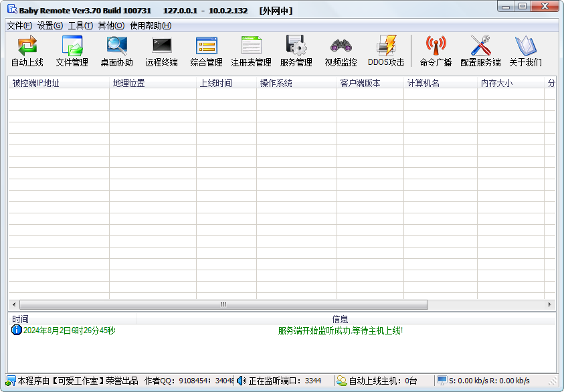Start 视频监控 binoculars tool

click(341, 51)
